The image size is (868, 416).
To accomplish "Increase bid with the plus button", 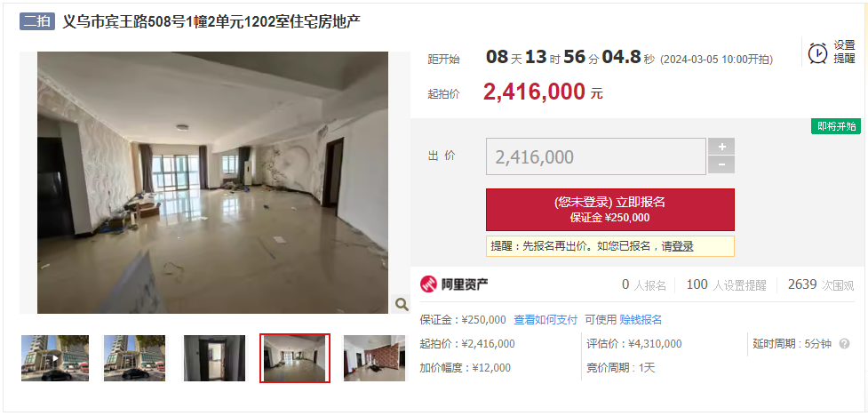I will [721, 147].
